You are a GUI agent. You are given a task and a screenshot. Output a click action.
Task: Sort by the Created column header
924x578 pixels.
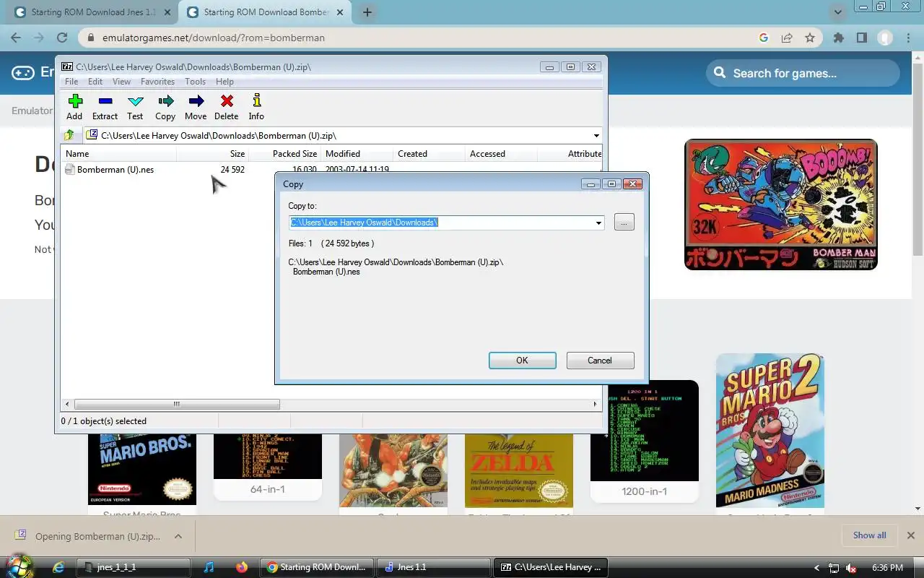click(430, 154)
